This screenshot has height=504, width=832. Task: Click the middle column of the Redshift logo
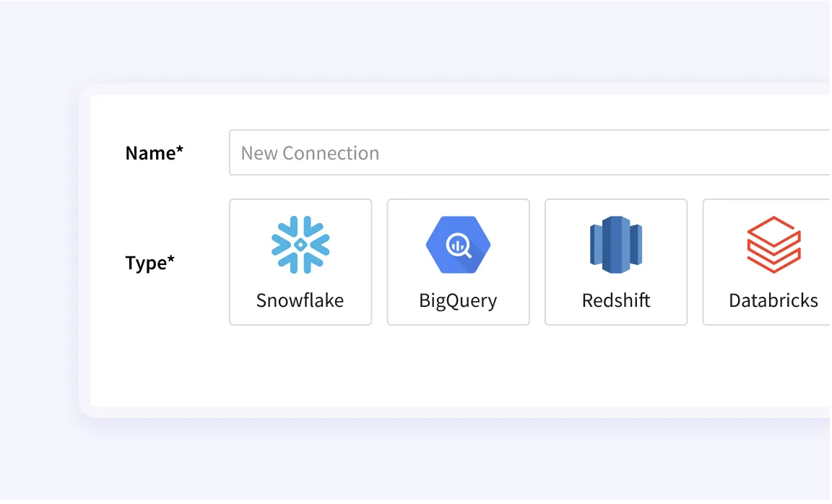(616, 245)
